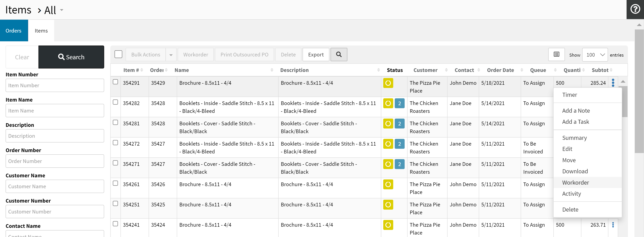This screenshot has width=644, height=237.
Task: Click the magnifier search toolbar button
Action: (339, 55)
